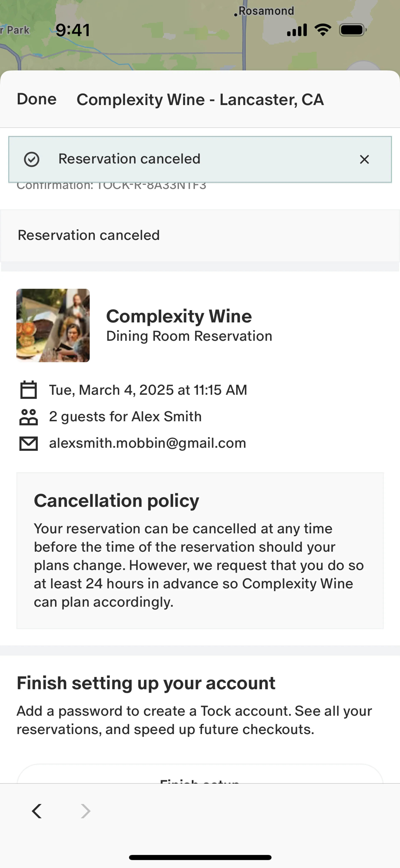Viewport: 400px width, 868px height.
Task: Tap the Done button
Action: (37, 99)
